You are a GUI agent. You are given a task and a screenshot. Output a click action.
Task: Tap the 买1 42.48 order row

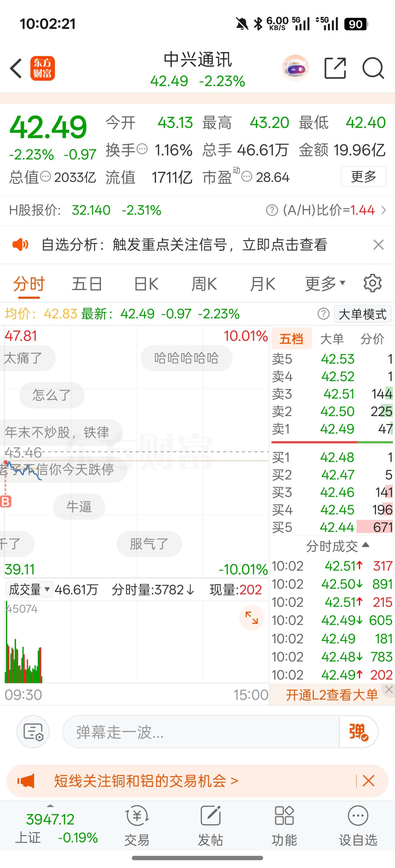pyautogui.click(x=332, y=457)
